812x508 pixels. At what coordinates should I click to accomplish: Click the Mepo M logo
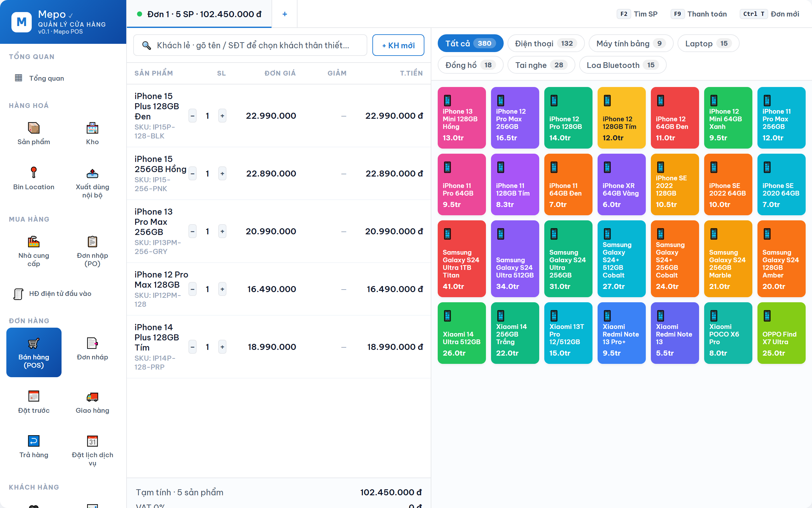(22, 22)
